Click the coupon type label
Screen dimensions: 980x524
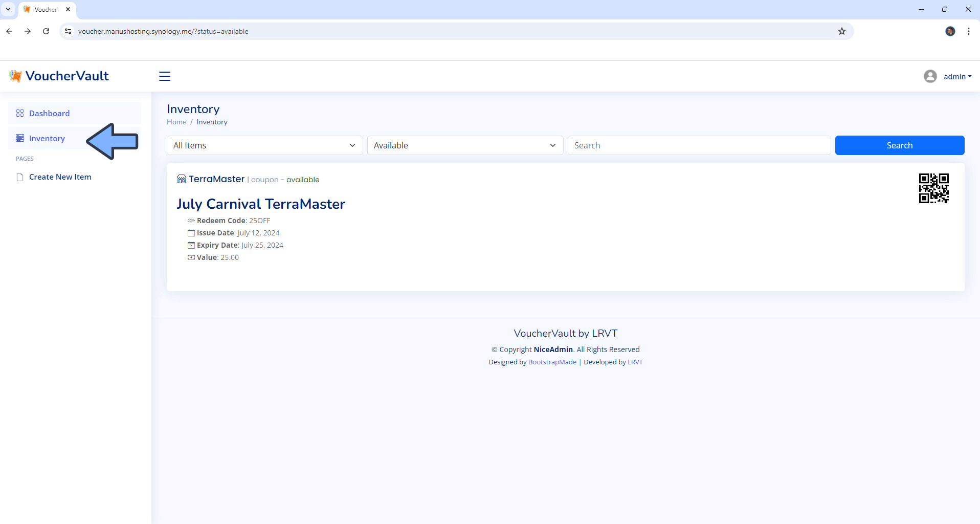[x=264, y=180]
